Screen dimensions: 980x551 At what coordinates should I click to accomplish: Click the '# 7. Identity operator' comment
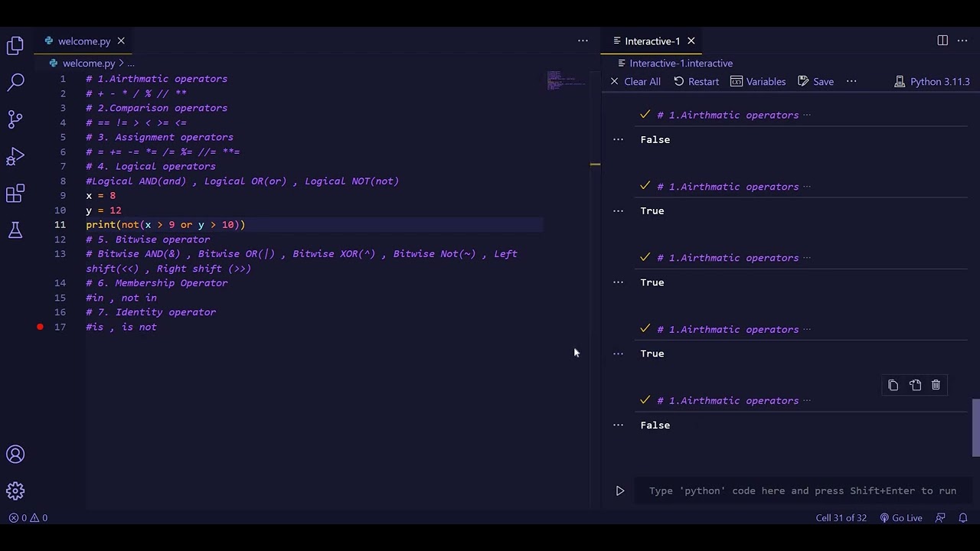tap(151, 312)
